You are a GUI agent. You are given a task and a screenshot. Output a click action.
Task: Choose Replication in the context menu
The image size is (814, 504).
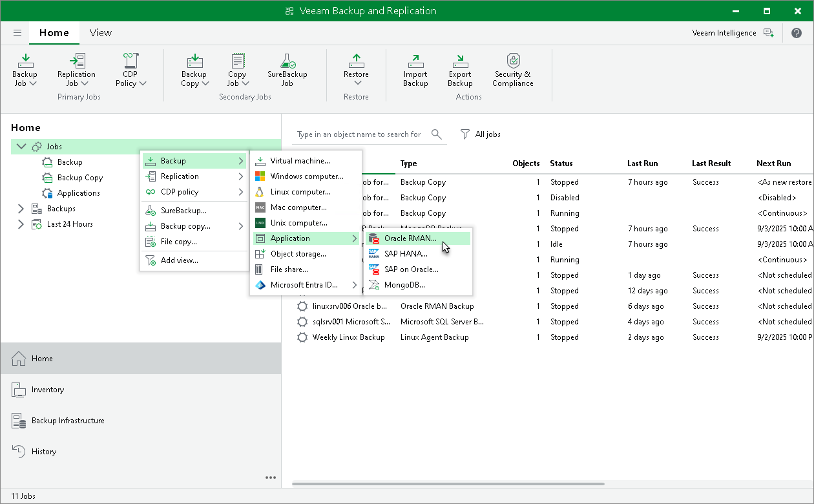pyautogui.click(x=194, y=176)
